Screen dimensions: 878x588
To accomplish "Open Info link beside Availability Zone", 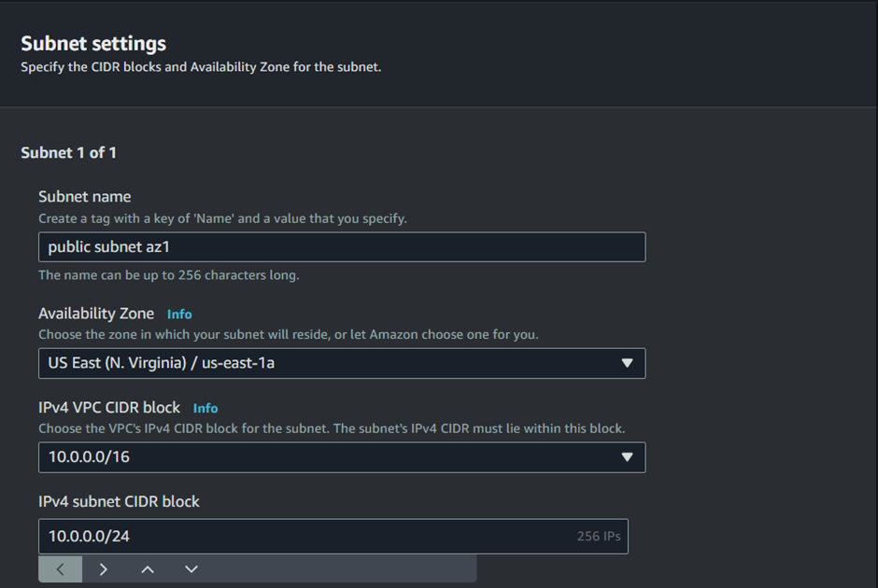I will coord(179,315).
